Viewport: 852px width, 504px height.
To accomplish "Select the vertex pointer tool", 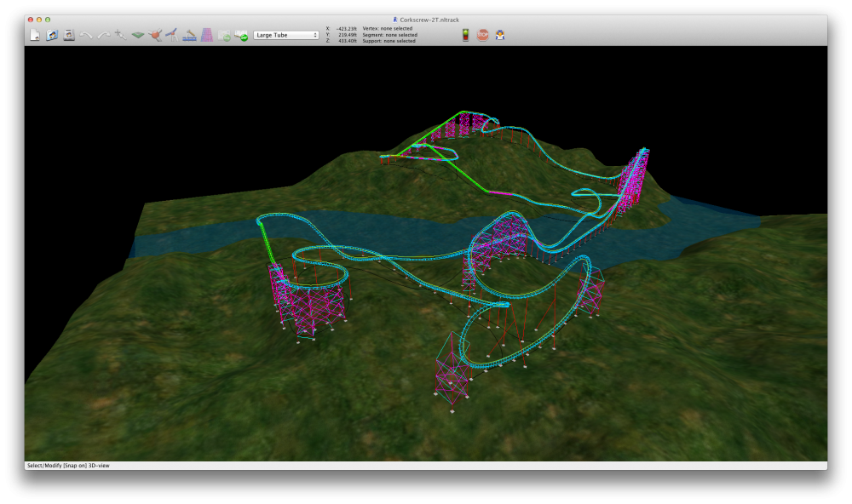I will pyautogui.click(x=120, y=35).
